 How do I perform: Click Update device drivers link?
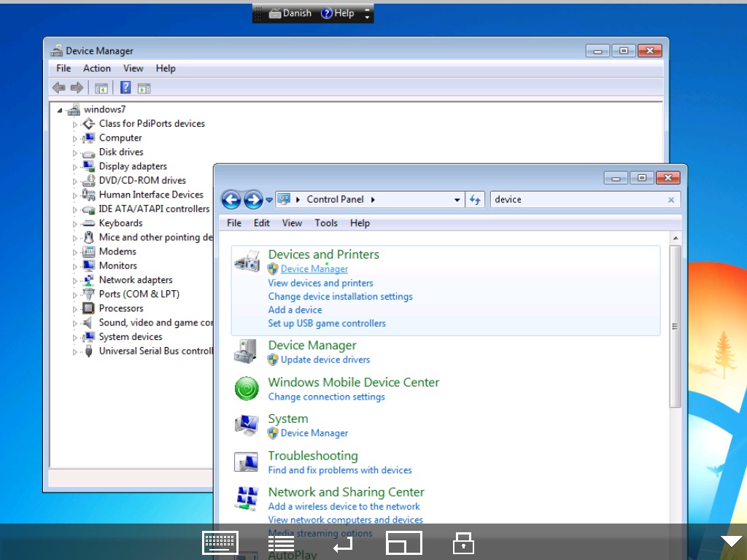pos(325,359)
